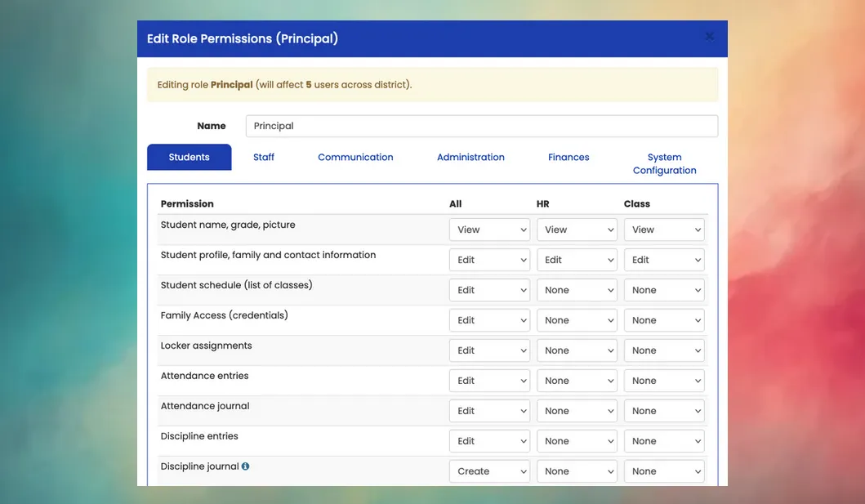The image size is (865, 504).
Task: Open the All dropdown for Attendance journal
Action: [x=488, y=410]
